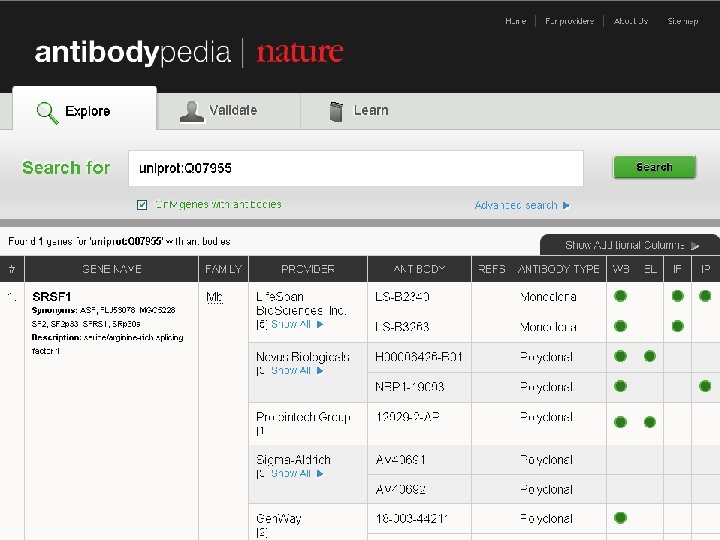
Task: Click WB green dot for NBP1-19093
Action: (x=620, y=386)
